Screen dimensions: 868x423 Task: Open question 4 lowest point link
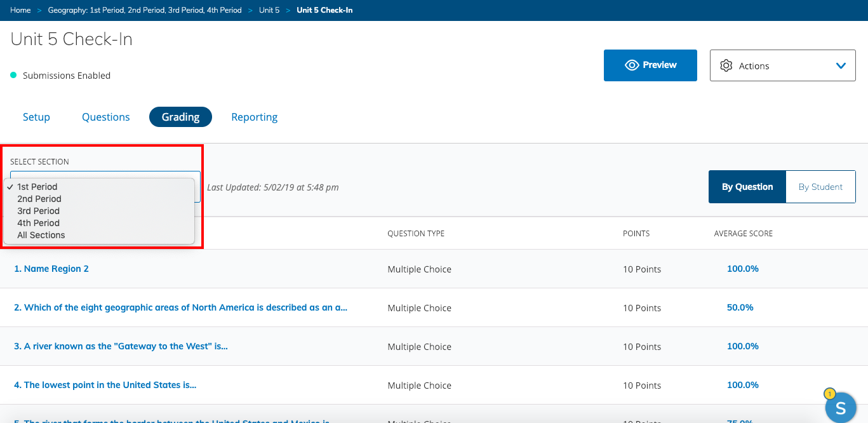click(105, 385)
